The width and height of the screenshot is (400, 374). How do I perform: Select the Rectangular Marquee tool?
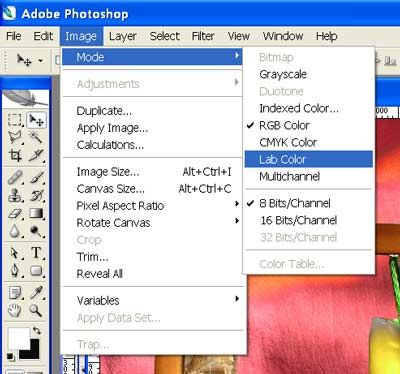tap(15, 120)
